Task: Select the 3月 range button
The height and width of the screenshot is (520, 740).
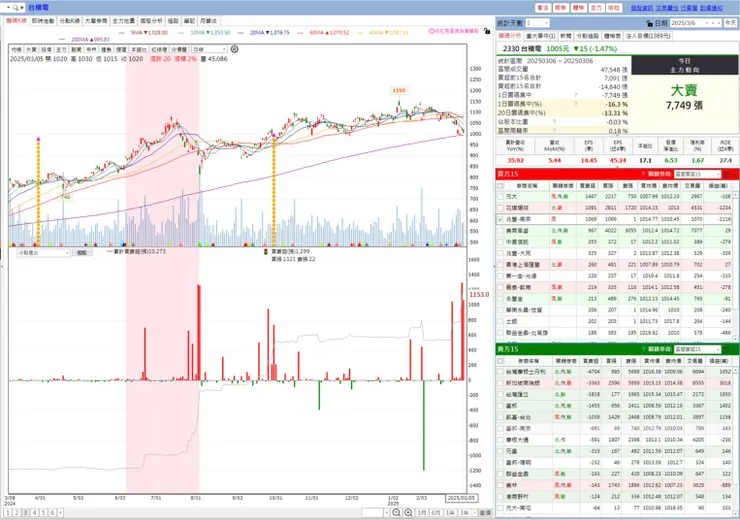Action: coord(422,512)
